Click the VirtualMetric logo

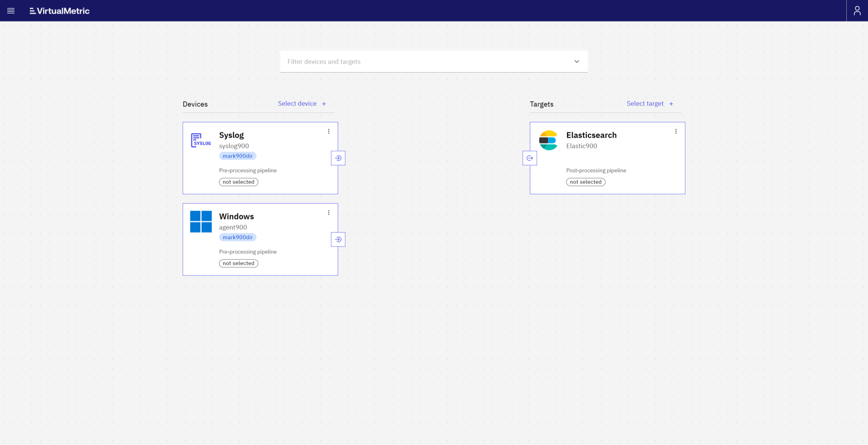(x=59, y=10)
